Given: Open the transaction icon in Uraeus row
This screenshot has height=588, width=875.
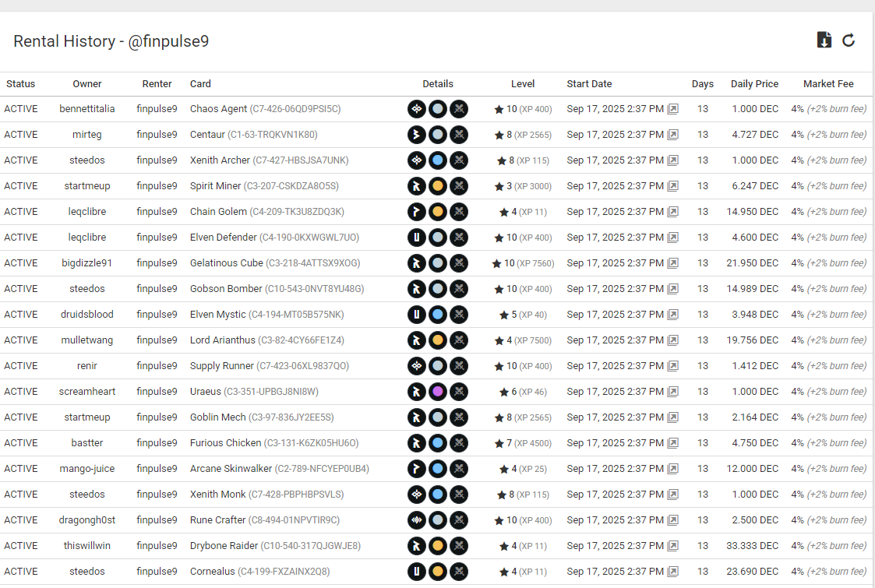Looking at the screenshot, I should (x=672, y=392).
